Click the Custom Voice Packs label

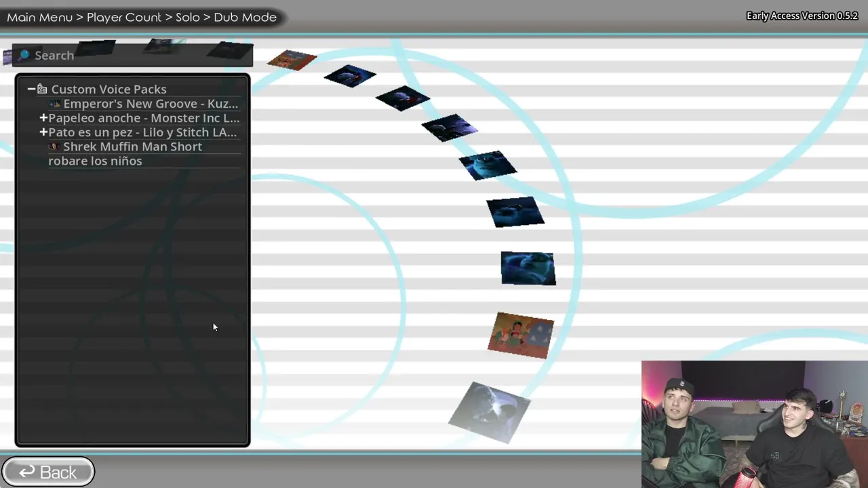(108, 89)
